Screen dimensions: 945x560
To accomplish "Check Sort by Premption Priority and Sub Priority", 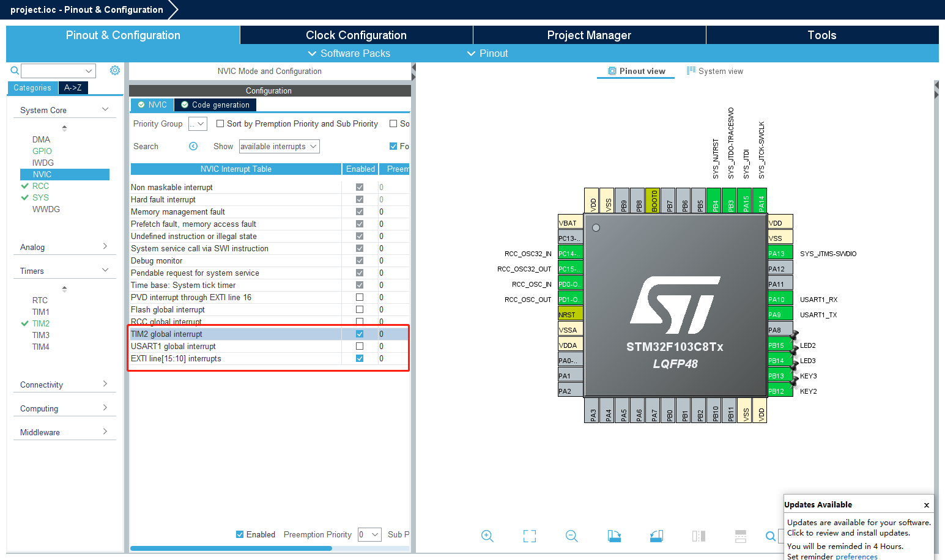I will click(220, 123).
